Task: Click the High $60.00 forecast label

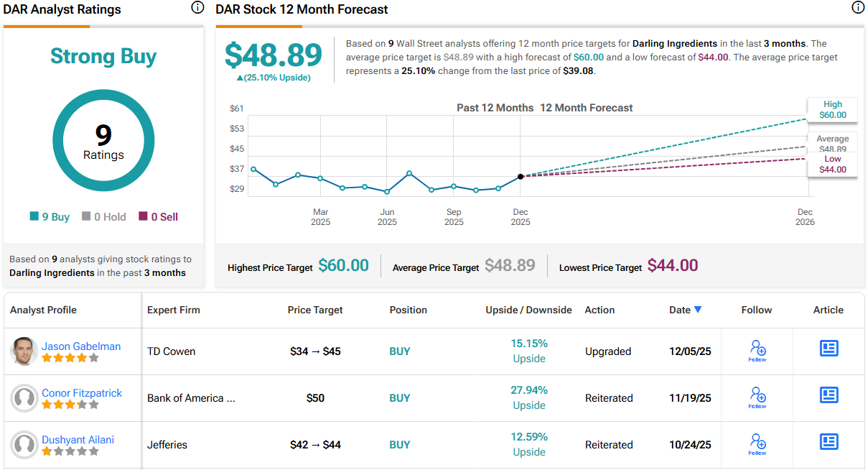Action: [832, 109]
